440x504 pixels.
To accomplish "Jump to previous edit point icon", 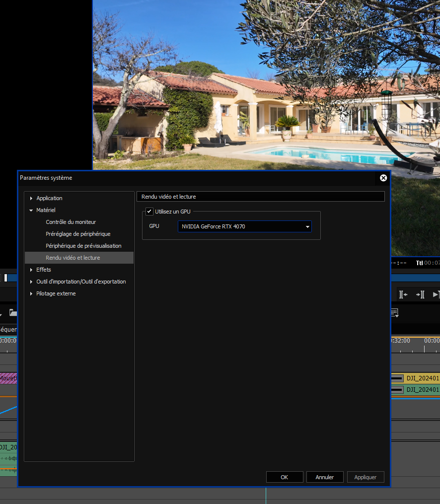I will (403, 294).
